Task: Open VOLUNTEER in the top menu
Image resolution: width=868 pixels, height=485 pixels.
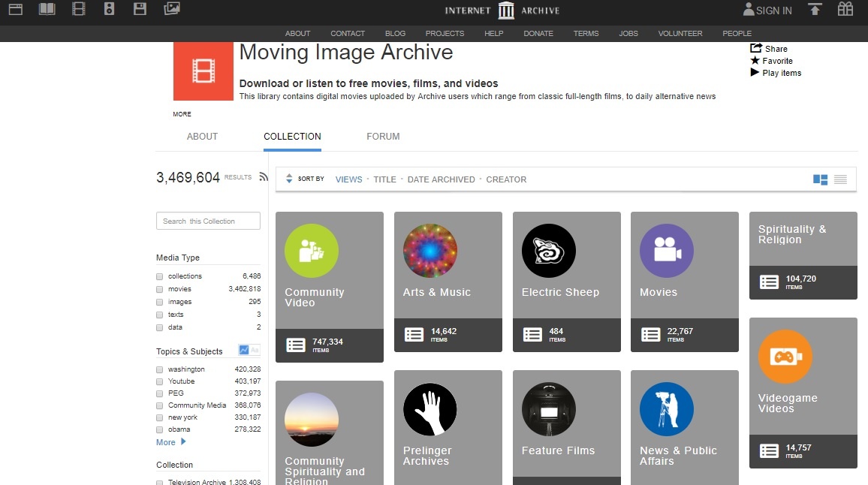Action: (680, 33)
